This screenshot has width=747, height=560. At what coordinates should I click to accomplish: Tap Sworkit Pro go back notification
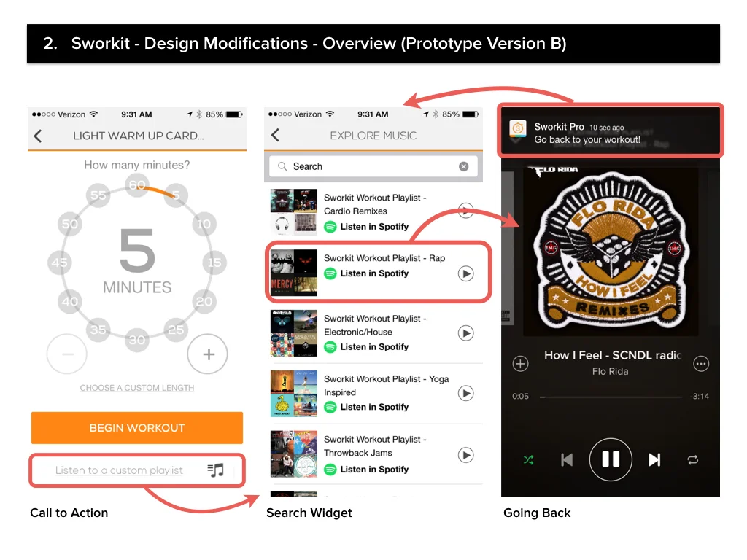point(611,131)
